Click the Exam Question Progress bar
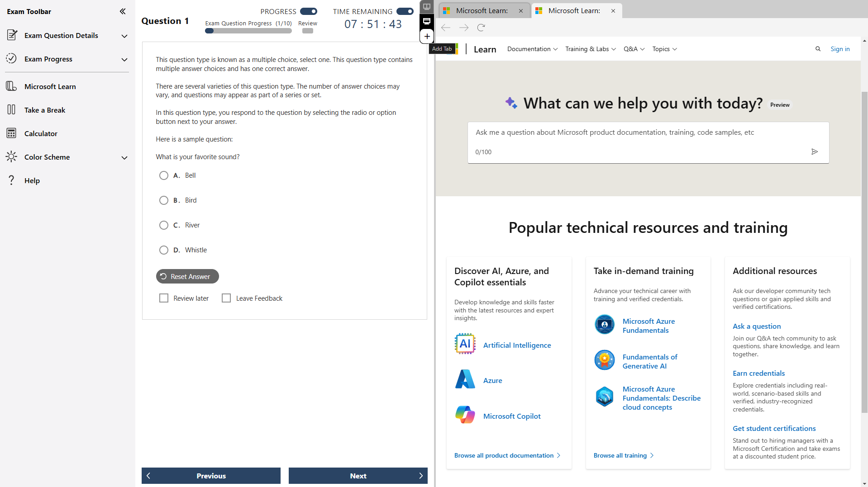 (x=248, y=31)
